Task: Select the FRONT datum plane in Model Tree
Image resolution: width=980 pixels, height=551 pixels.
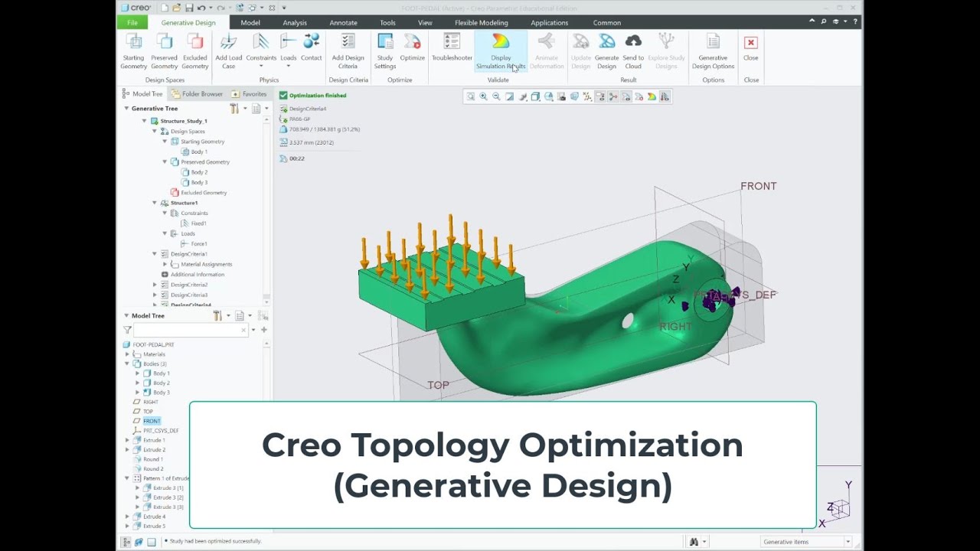Action: click(152, 421)
